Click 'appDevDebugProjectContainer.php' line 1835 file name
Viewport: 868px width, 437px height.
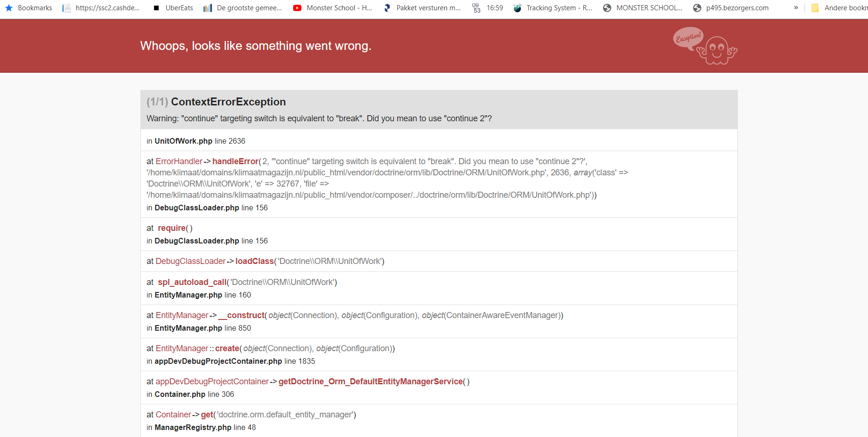tap(218, 361)
